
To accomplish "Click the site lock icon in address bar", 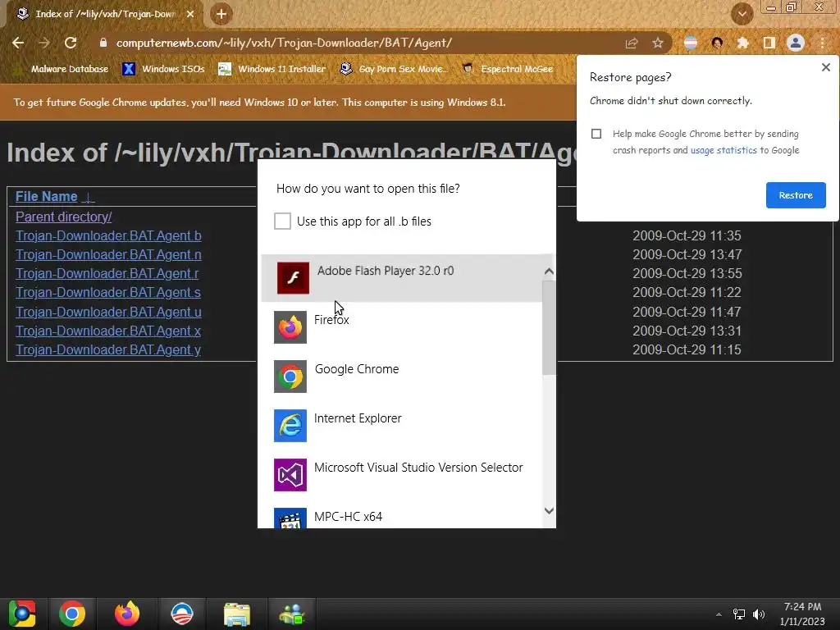I will [103, 43].
